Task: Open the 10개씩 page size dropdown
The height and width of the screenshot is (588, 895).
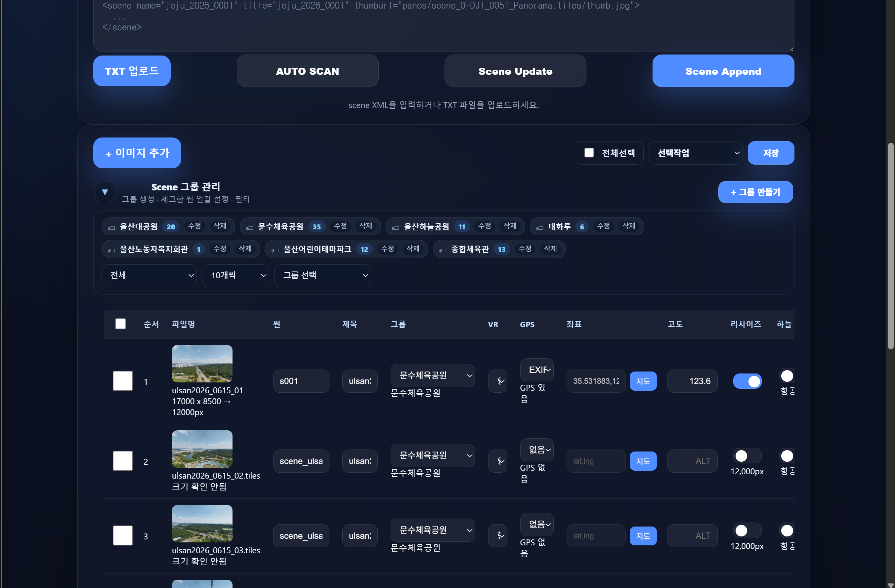Action: pyautogui.click(x=236, y=275)
